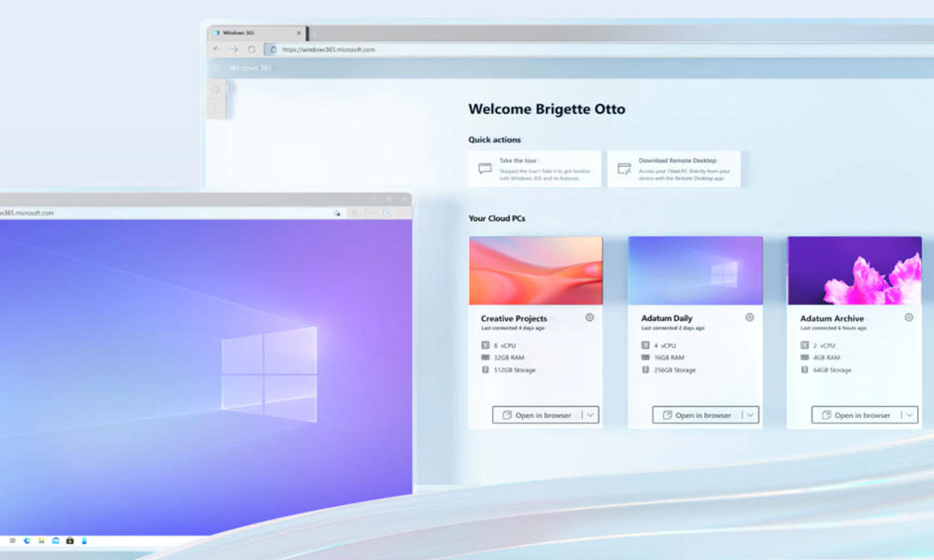Open settings gear for Creative Projects
The width and height of the screenshot is (934, 560).
[x=589, y=317]
